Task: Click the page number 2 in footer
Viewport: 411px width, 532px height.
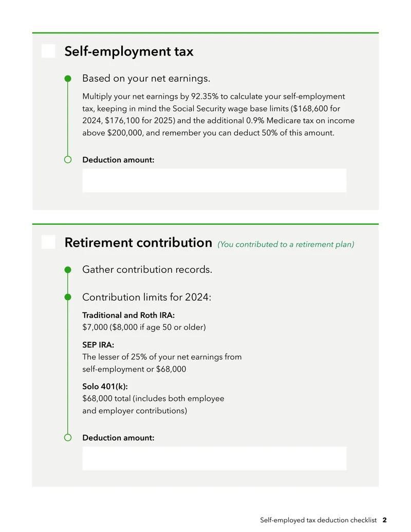Action: pos(385,520)
